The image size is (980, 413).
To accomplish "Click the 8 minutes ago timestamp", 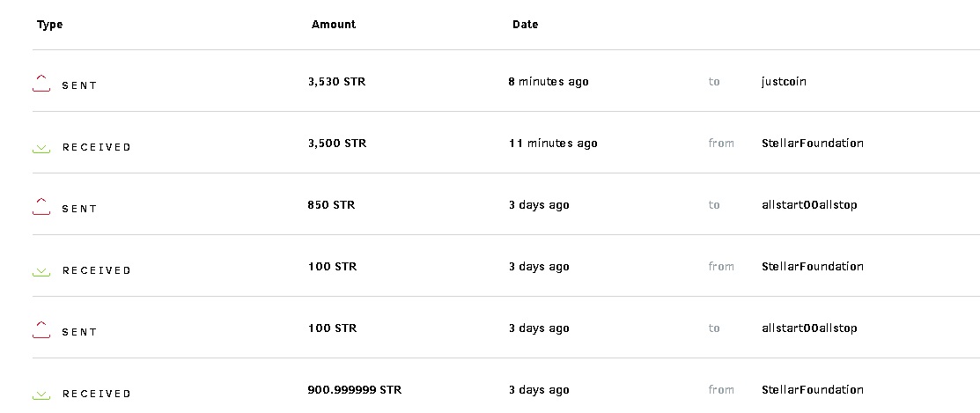I will click(x=549, y=82).
